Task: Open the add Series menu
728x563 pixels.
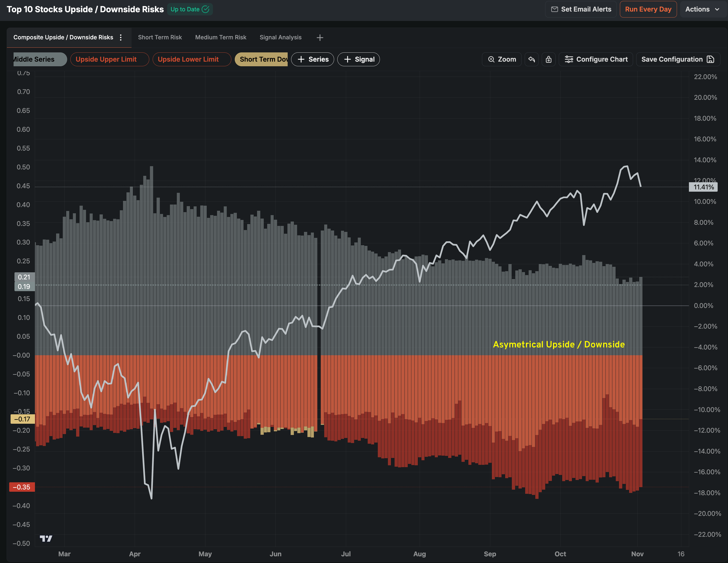Action: pyautogui.click(x=312, y=59)
